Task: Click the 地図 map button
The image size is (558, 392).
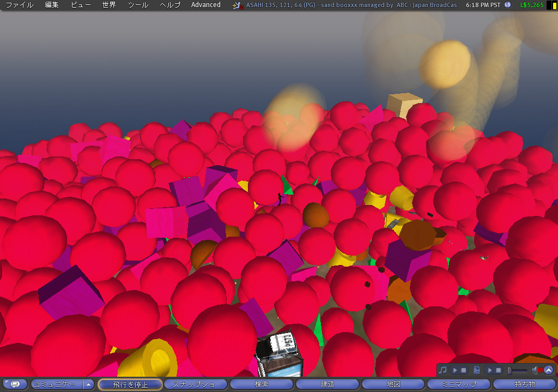Action: coord(393,384)
